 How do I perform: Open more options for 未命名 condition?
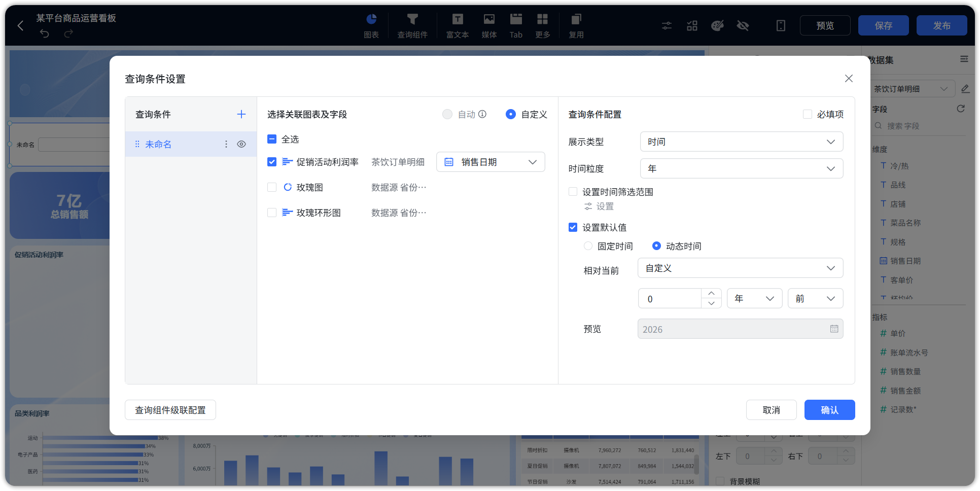pyautogui.click(x=226, y=144)
